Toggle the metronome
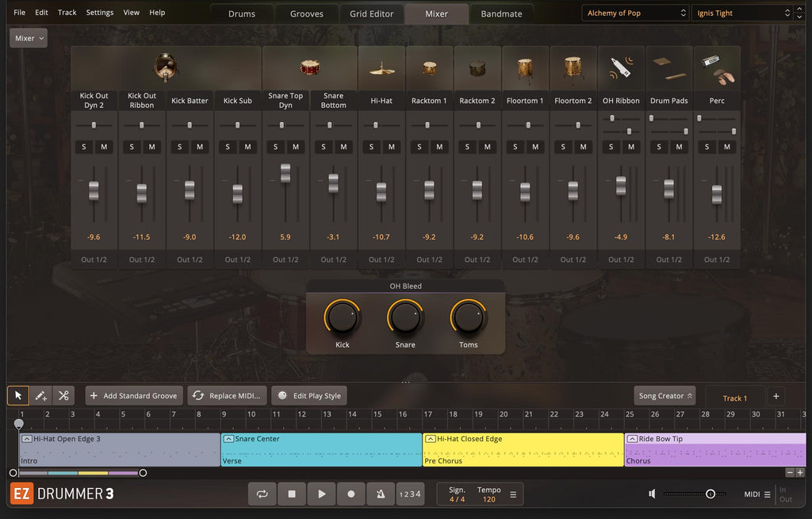 coord(381,494)
